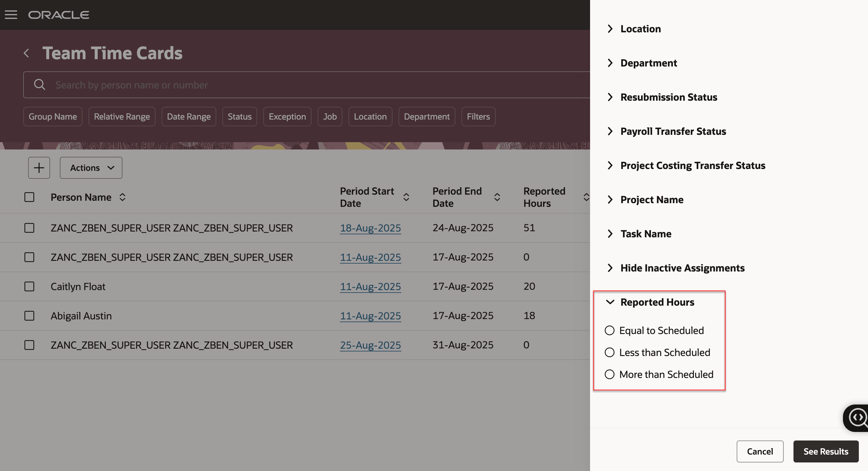Click the back arrow beside Team Time Cards
The height and width of the screenshot is (471, 868).
coord(27,53)
